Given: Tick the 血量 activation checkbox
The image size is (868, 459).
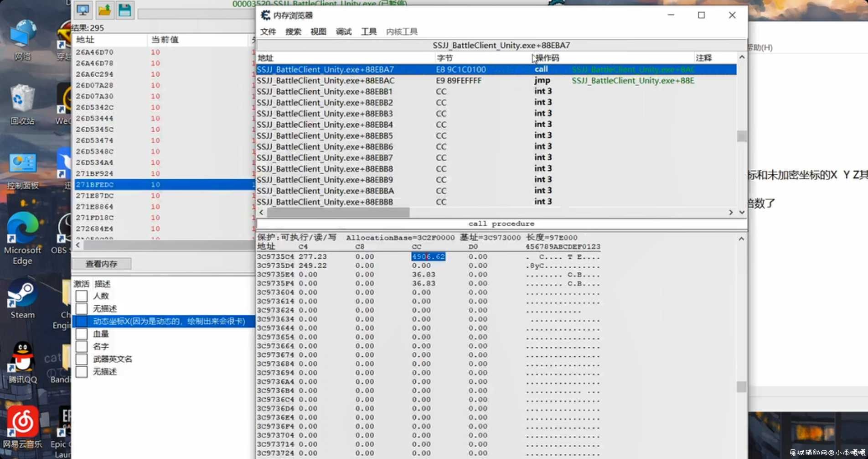Looking at the screenshot, I should click(82, 334).
